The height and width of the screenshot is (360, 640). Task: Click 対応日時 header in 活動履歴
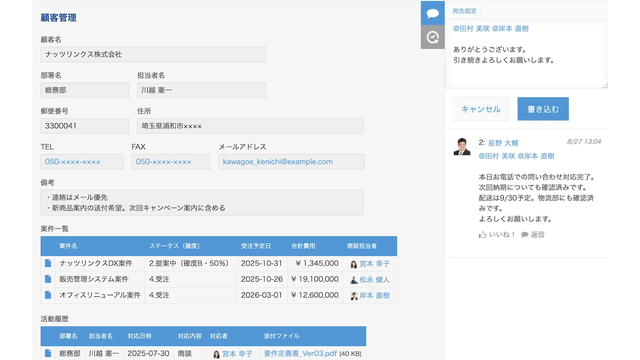pos(139,336)
